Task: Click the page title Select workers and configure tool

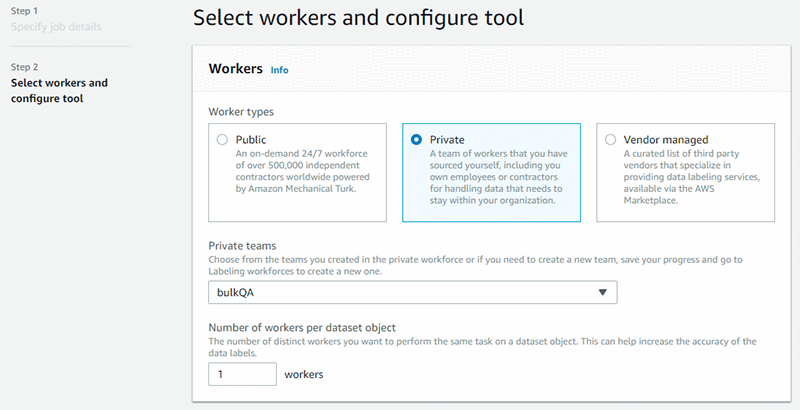Action: click(x=358, y=17)
